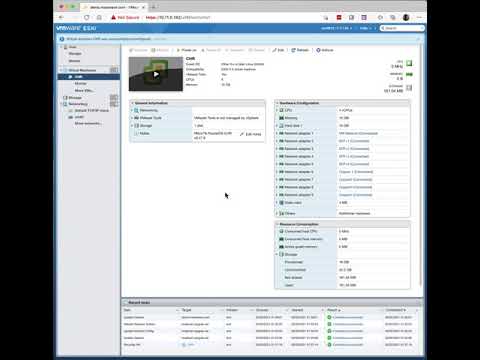Click the Consumed host CPU icon
This screenshot has width=480, height=360.
point(281,231)
